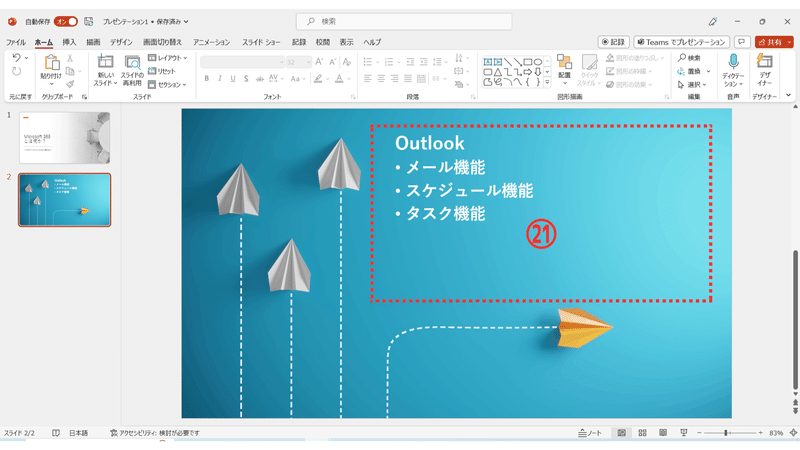
Task: Select slide 2 thumbnail
Action: pos(64,199)
